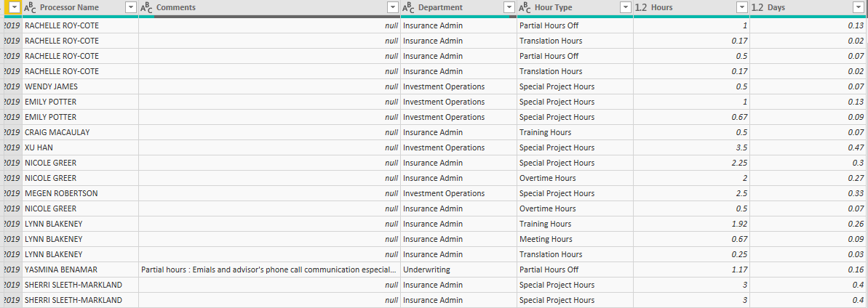Click the YASMINA BENAMAR name cell

point(80,269)
